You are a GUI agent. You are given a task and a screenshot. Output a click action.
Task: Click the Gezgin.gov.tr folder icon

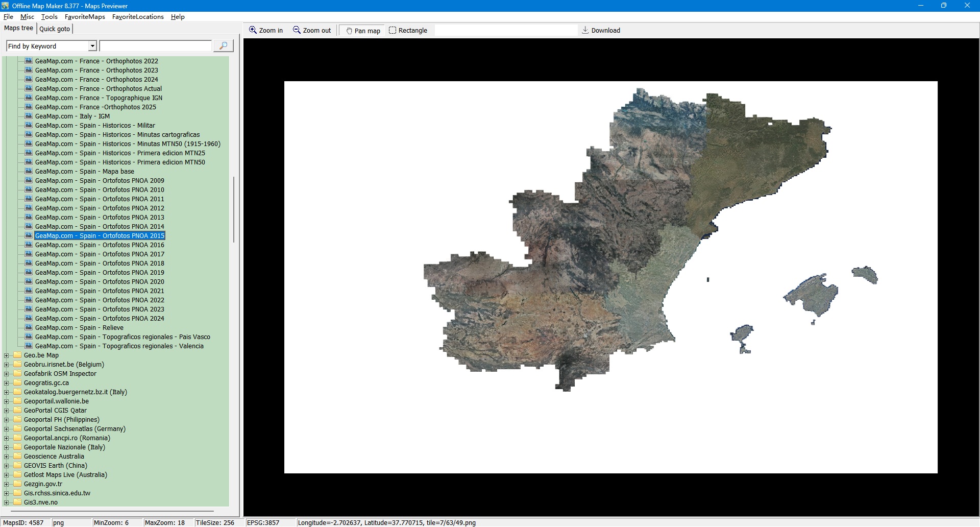point(18,484)
